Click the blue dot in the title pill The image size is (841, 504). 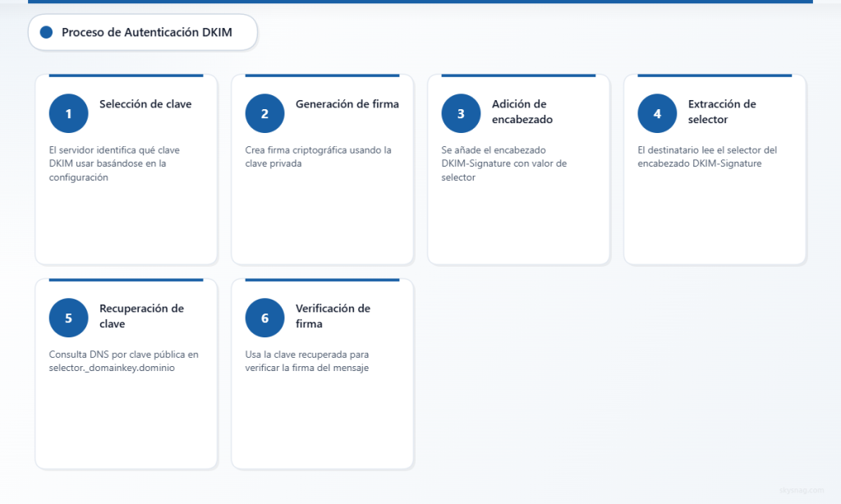(48, 33)
